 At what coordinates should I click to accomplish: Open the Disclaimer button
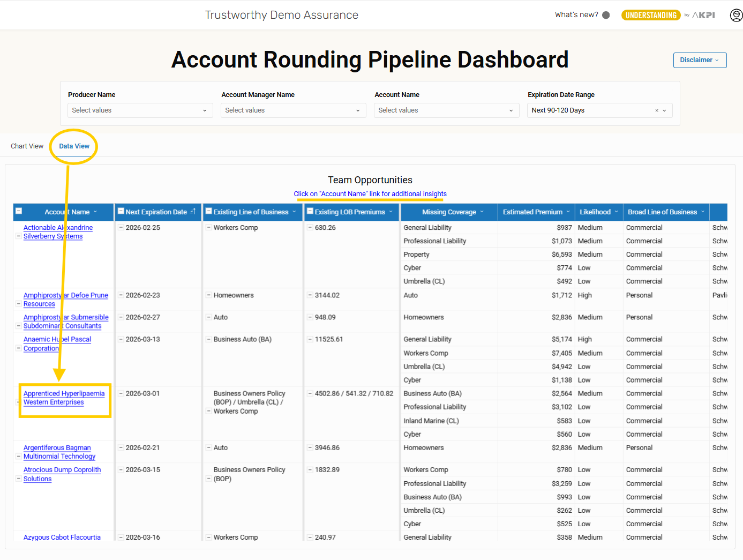coord(699,60)
